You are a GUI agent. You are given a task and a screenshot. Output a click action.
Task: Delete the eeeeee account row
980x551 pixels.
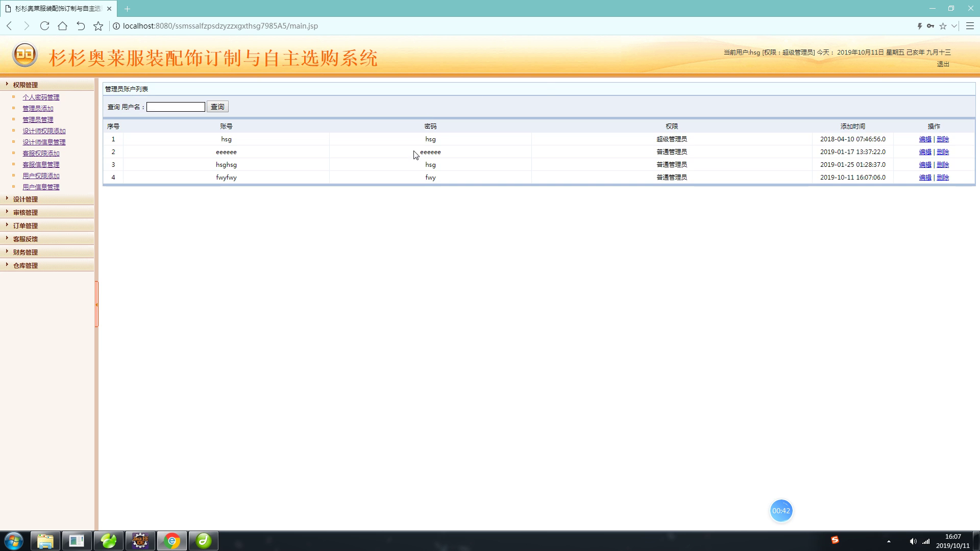[943, 152]
